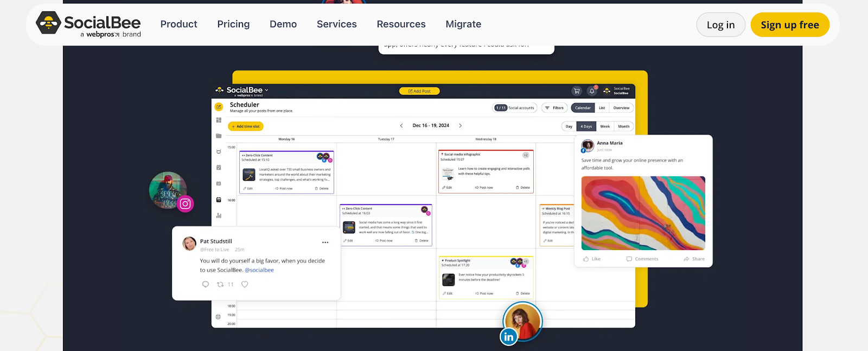
Task: Click the Add time slot button
Action: [x=246, y=126]
